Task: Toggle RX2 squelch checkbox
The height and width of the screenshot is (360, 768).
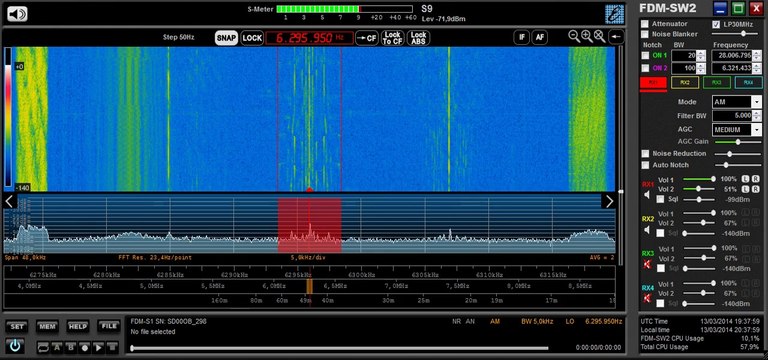Action: point(661,233)
